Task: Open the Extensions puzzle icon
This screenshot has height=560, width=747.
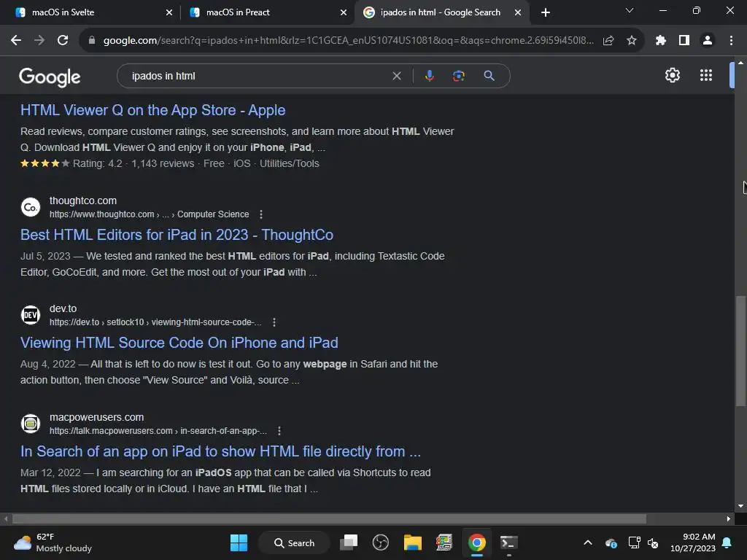Action: click(x=660, y=41)
